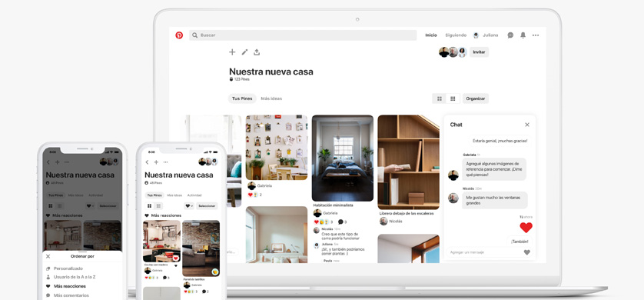Switch to large grid view on laptop
644x300 pixels.
(440, 98)
